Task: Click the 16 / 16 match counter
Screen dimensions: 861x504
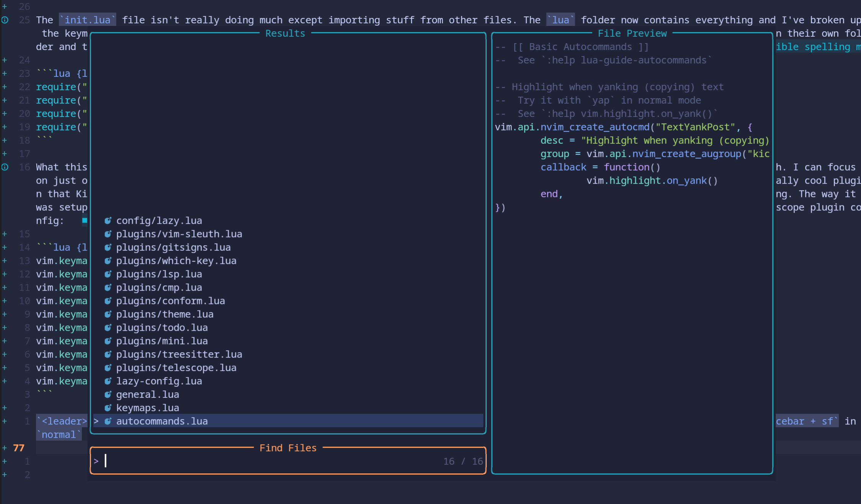Action: pyautogui.click(x=463, y=461)
